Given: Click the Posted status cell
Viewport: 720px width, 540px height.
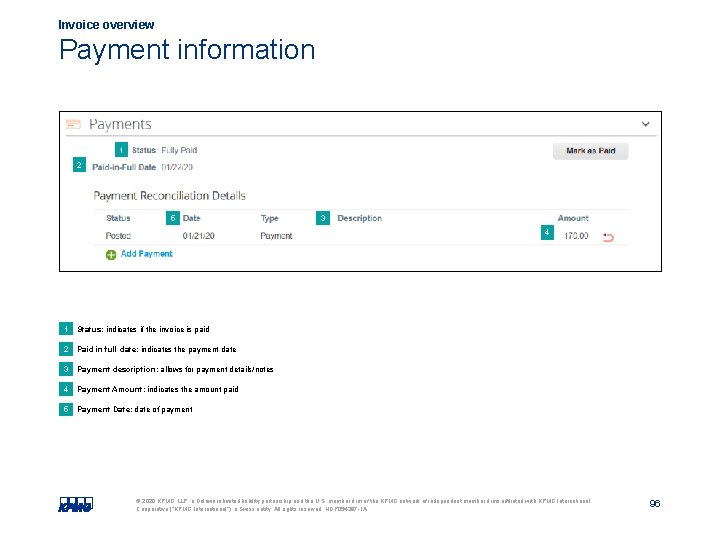Looking at the screenshot, I should click(x=118, y=236).
